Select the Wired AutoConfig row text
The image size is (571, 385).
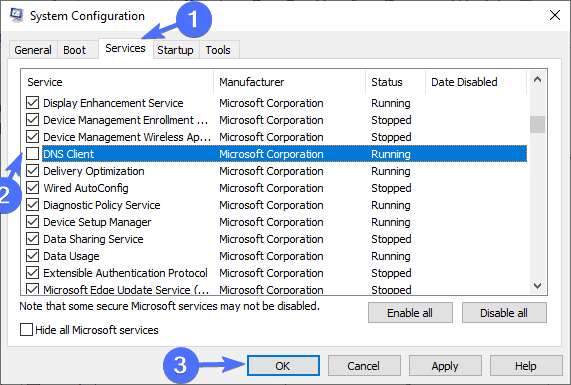click(x=86, y=188)
